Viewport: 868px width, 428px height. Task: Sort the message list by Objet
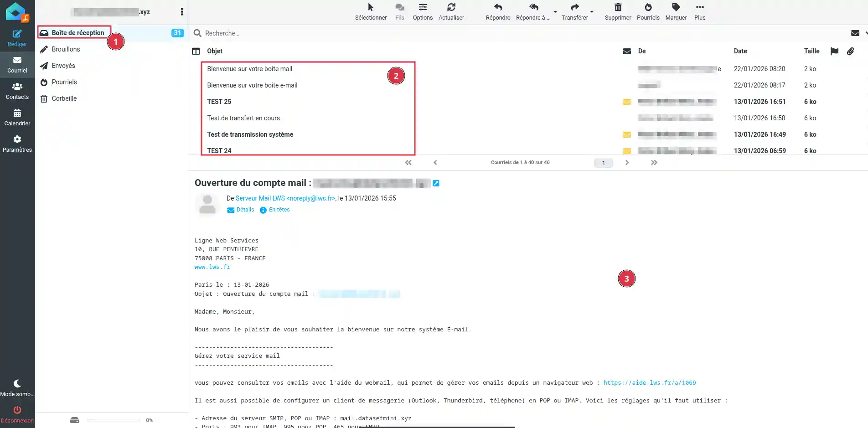pos(215,51)
